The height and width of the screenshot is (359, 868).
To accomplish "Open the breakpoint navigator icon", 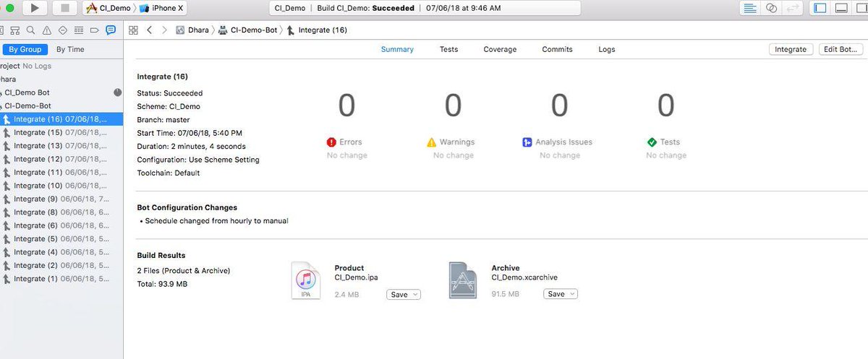I will point(94,30).
